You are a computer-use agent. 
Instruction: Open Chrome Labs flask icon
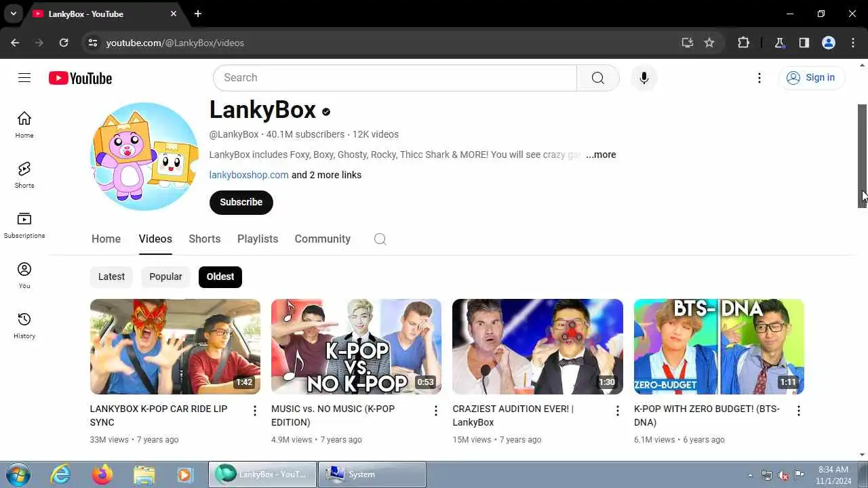click(x=780, y=43)
